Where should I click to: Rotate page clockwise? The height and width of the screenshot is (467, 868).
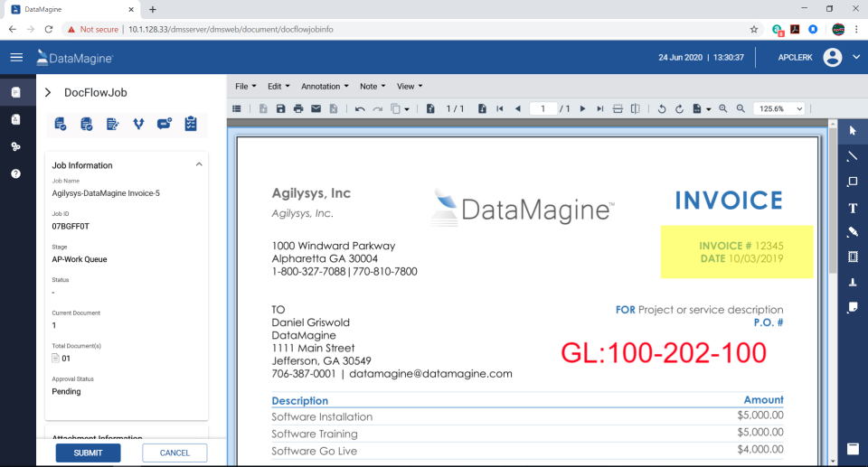click(679, 109)
